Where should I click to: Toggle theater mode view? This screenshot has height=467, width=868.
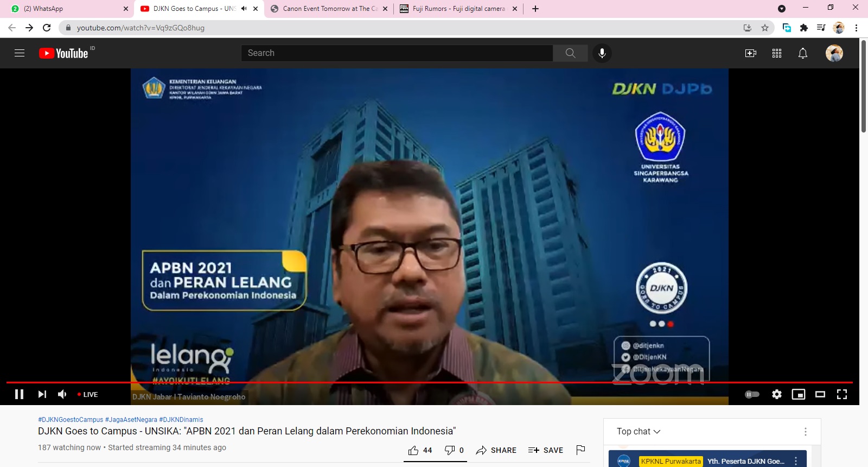(820, 394)
